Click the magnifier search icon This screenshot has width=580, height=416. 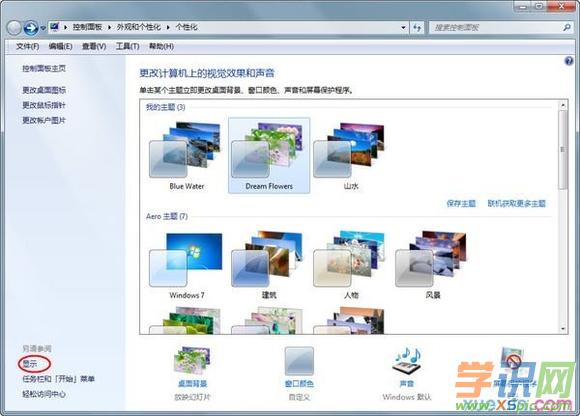567,27
